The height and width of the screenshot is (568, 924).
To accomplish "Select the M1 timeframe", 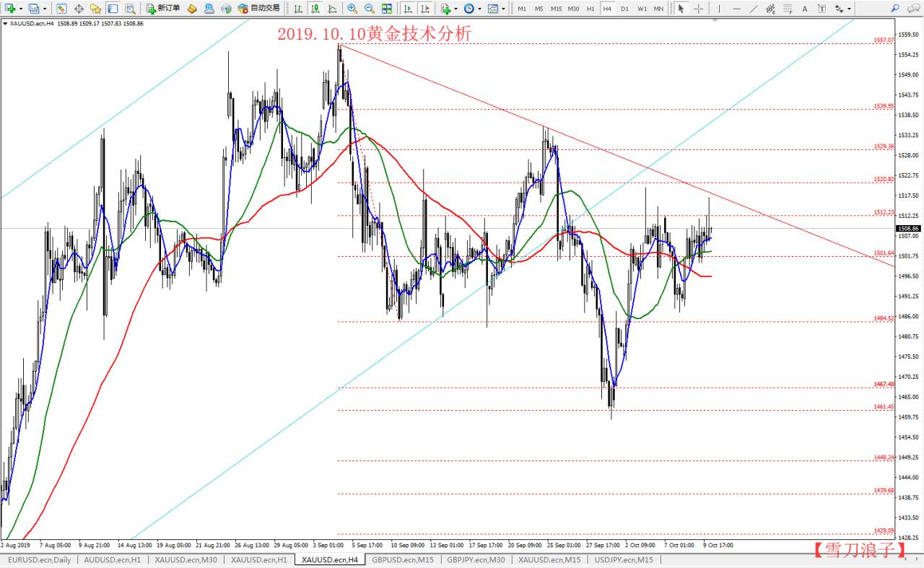I will coord(522,9).
